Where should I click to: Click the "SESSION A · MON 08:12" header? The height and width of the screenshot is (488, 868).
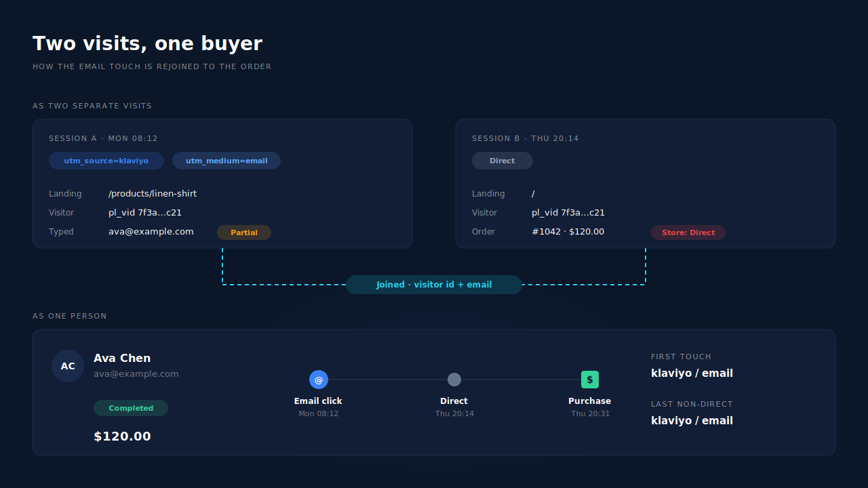[103, 138]
